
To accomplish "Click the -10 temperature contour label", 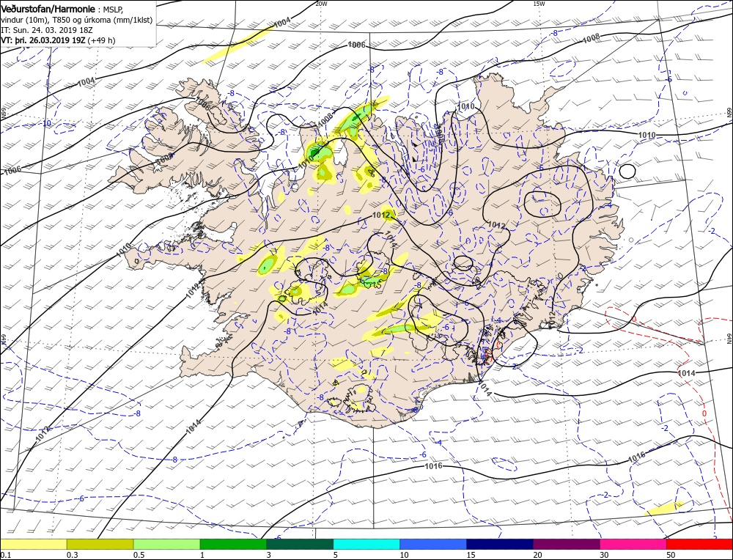I will tap(45, 123).
